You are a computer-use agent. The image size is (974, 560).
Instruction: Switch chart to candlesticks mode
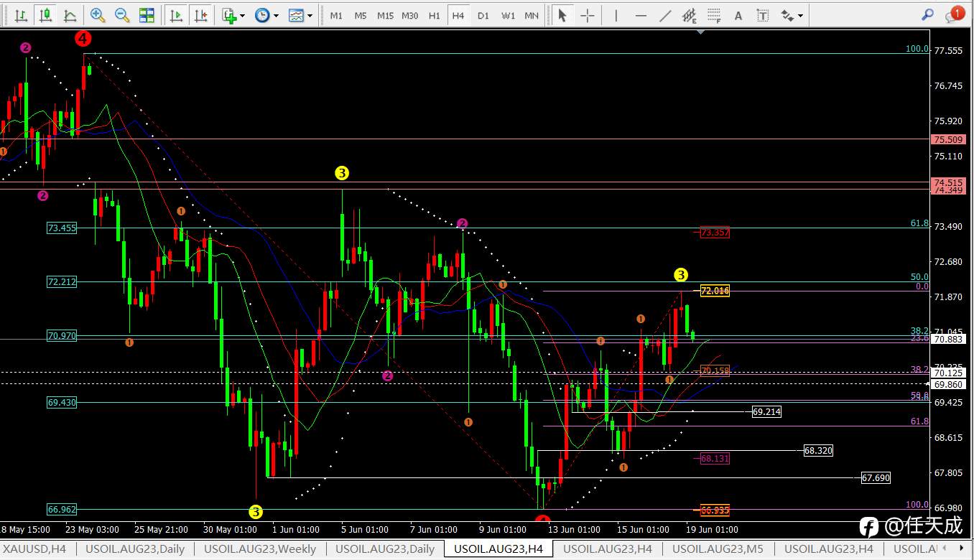(x=46, y=15)
